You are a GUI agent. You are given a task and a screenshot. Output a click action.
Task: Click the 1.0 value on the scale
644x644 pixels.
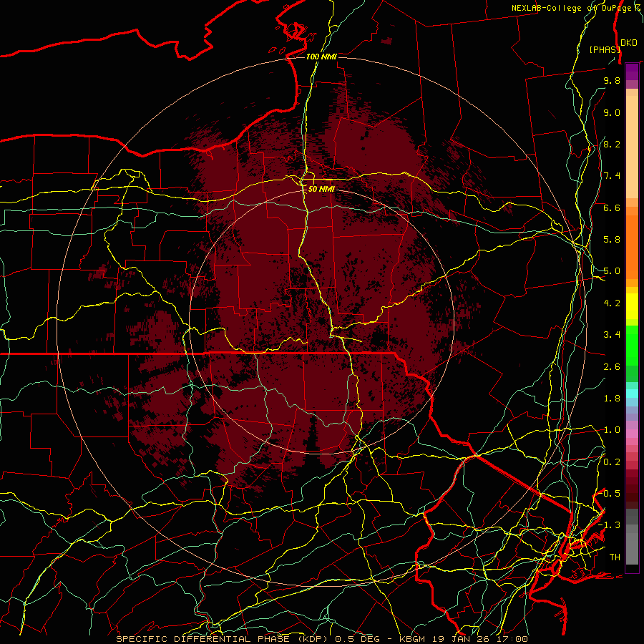click(x=612, y=430)
